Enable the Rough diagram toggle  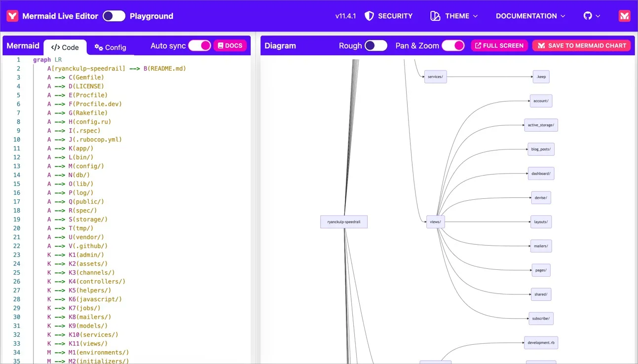point(376,46)
